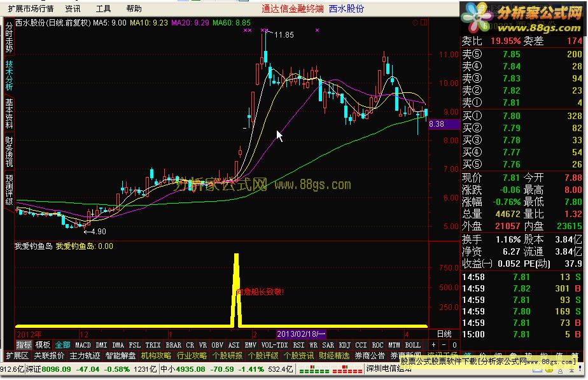The image size is (588, 380).
Task: Open the 关联报价 tab
Action: point(49,356)
